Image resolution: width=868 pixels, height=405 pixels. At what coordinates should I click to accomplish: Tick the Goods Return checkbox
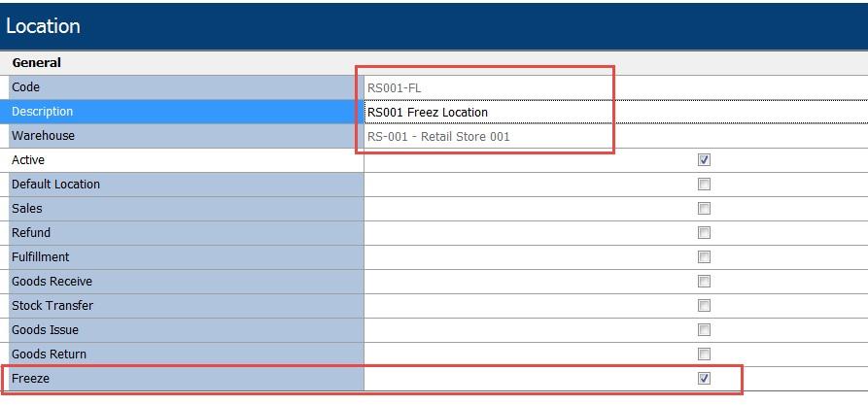tap(704, 354)
